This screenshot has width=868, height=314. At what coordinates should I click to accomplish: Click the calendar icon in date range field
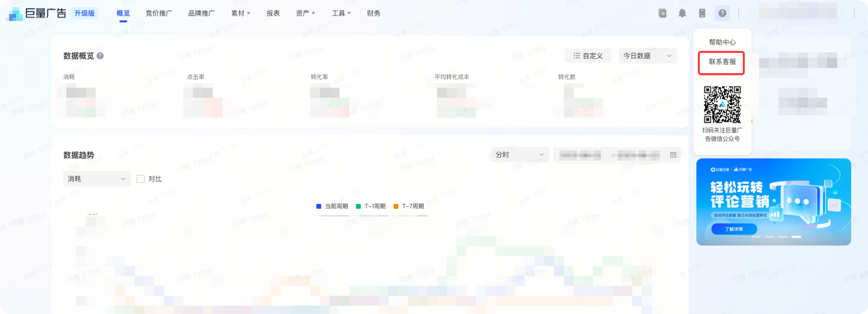coord(673,155)
